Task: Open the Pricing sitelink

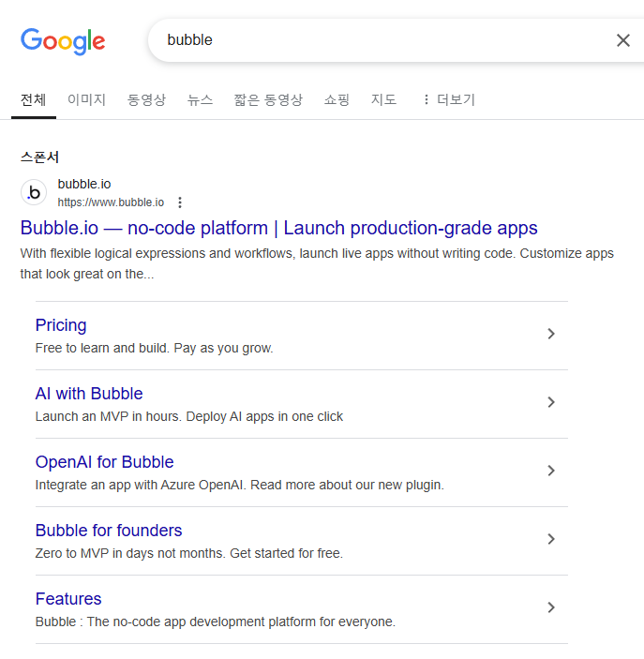Action: point(61,325)
